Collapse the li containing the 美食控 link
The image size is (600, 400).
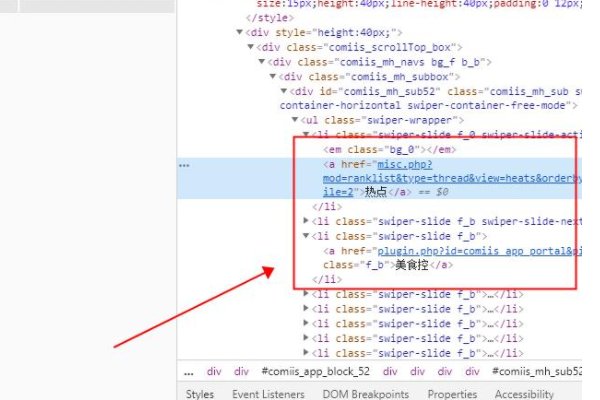click(x=306, y=236)
